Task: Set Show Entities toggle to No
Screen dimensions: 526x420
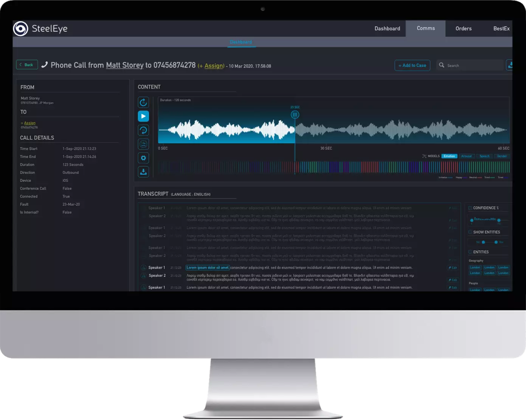Action: point(483,242)
